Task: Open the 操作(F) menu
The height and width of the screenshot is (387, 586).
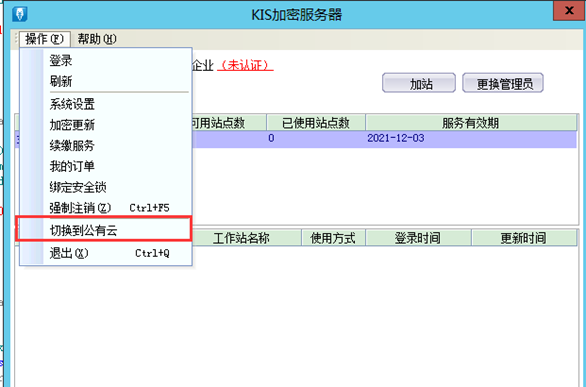Action: [x=45, y=39]
